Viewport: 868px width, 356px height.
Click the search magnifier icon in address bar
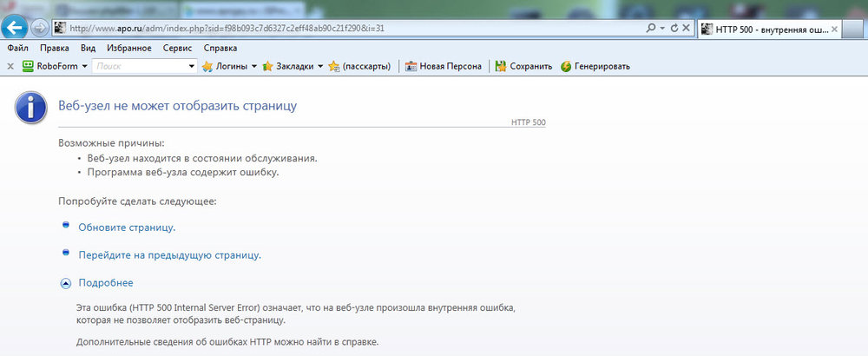(651, 28)
